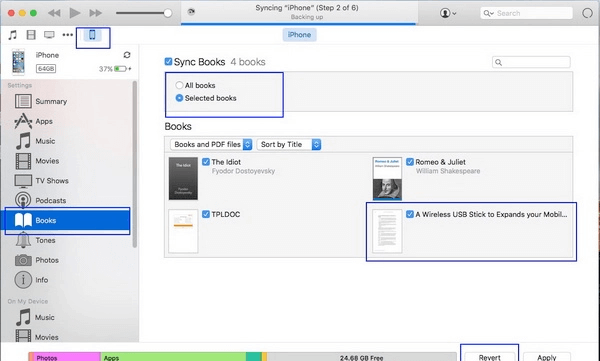600x361 pixels.
Task: Click the sidebar vertical scrollbar
Action: click(x=134, y=165)
